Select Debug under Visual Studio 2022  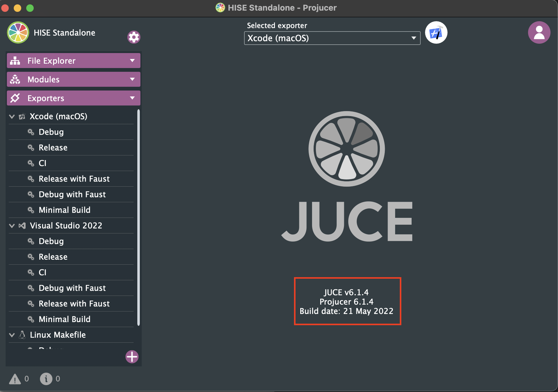71,241
